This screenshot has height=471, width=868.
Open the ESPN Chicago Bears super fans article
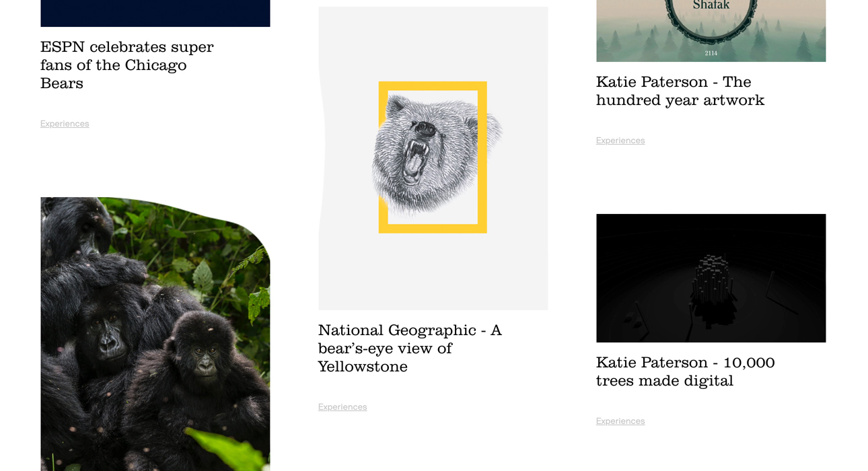(126, 65)
